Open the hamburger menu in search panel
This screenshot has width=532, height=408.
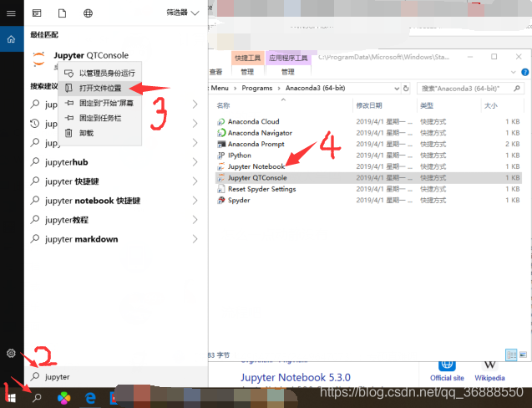click(11, 13)
